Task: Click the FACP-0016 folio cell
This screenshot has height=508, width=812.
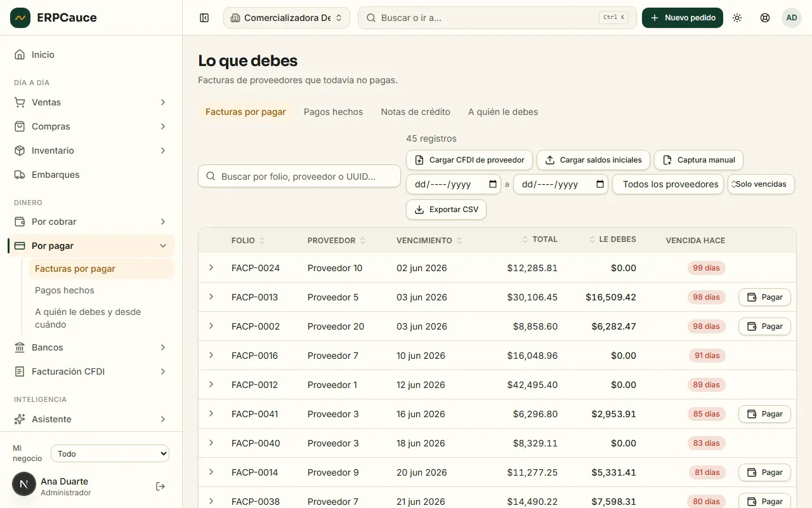Action: click(254, 356)
